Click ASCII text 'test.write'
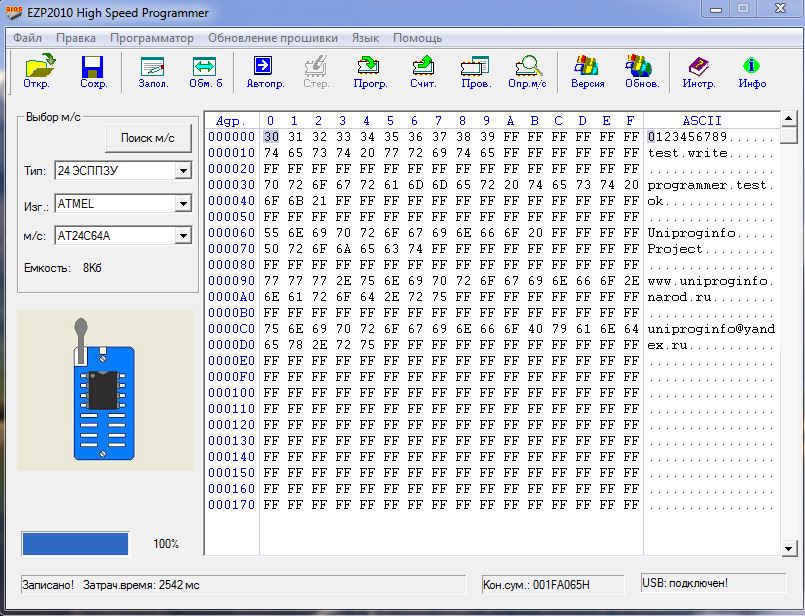The width and height of the screenshot is (805, 616). tap(687, 153)
